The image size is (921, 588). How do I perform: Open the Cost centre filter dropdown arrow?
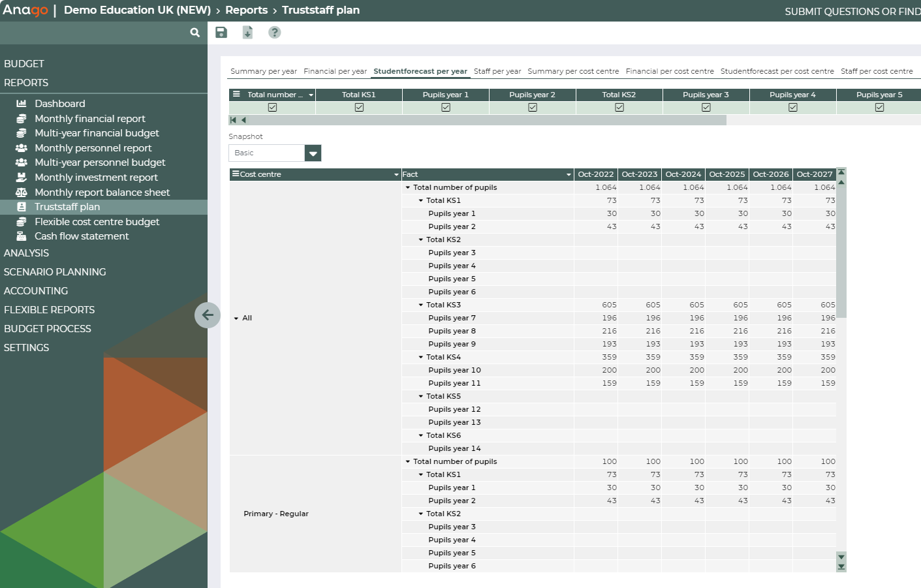(396, 175)
